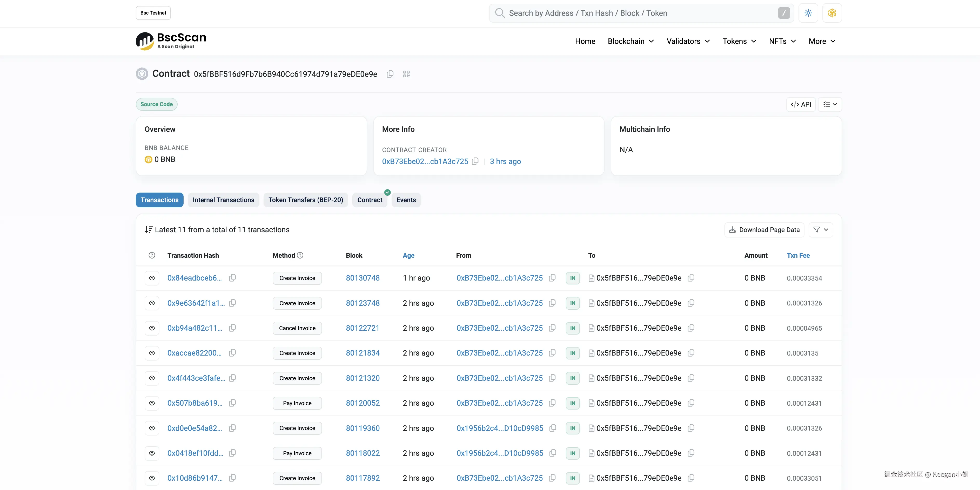Viewport: 980px width, 490px height.
Task: Copy transaction hash 0x84eadbceb6
Action: [x=232, y=278]
